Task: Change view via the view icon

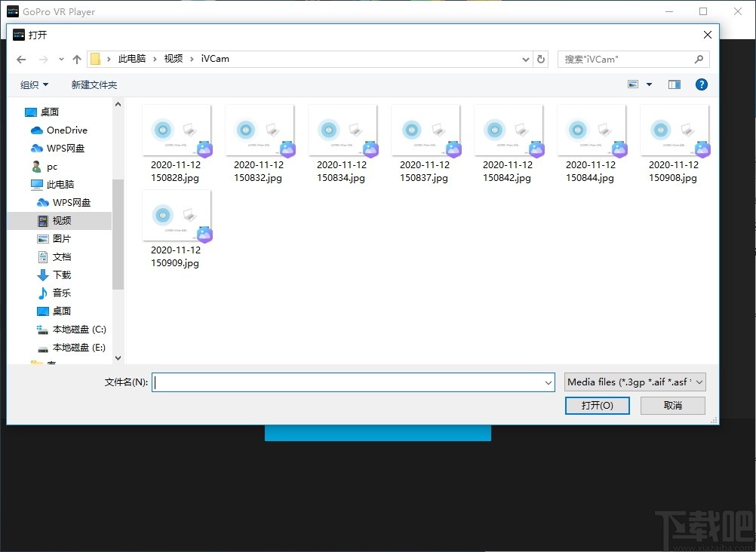Action: (633, 84)
